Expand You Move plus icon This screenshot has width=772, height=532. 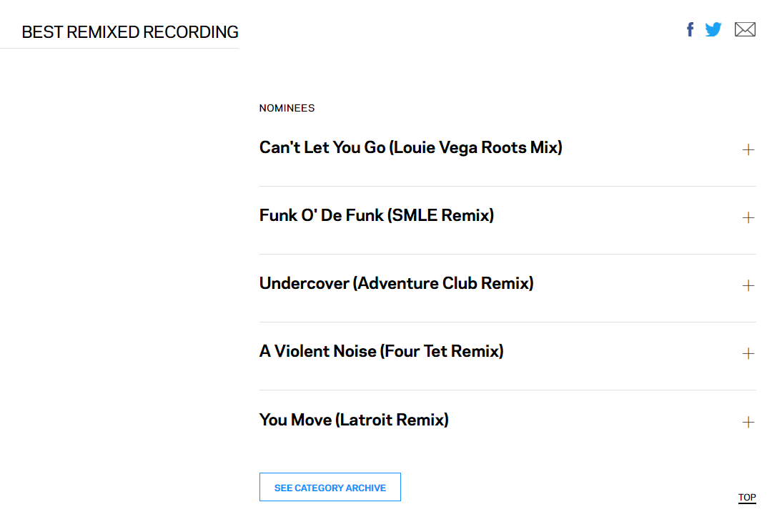tap(748, 422)
